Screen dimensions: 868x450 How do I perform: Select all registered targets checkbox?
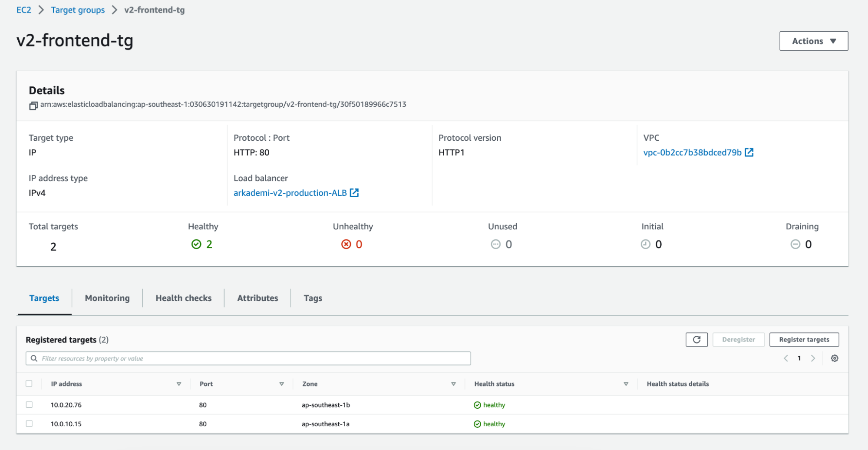click(x=29, y=384)
